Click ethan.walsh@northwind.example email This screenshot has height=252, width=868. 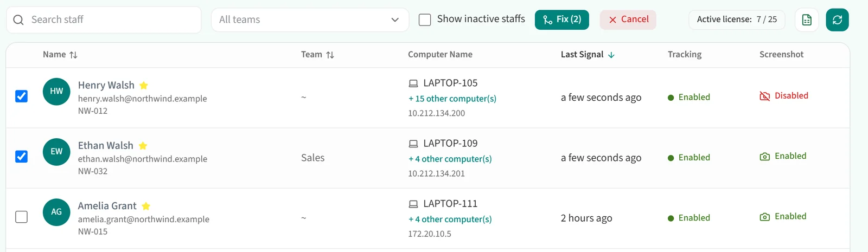click(x=143, y=159)
